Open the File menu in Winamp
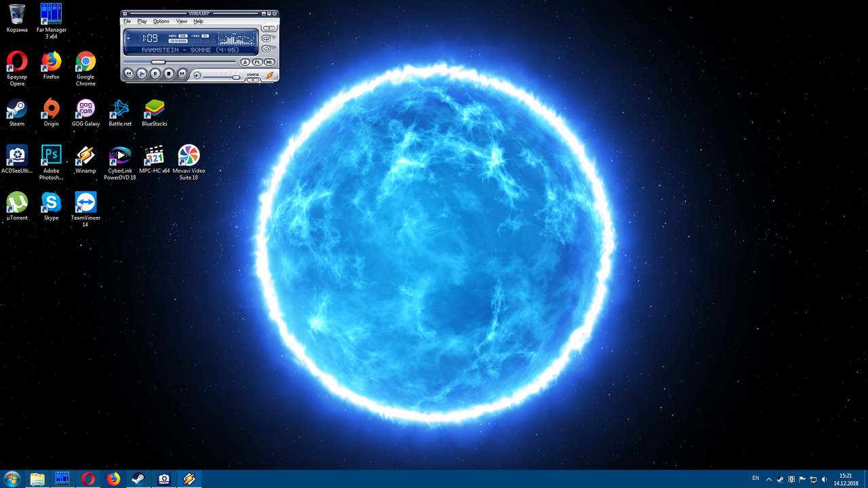The height and width of the screenshot is (488, 868). tap(127, 21)
